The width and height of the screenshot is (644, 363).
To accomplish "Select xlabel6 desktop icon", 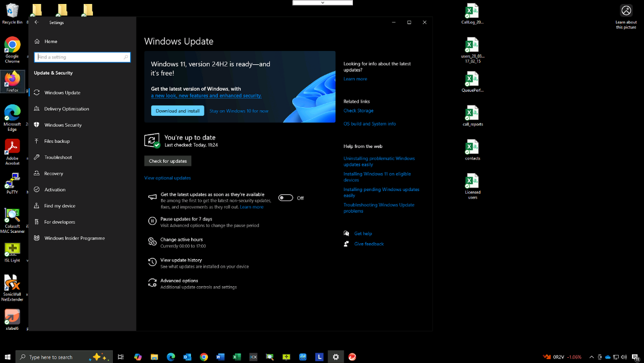I will 13,320.
